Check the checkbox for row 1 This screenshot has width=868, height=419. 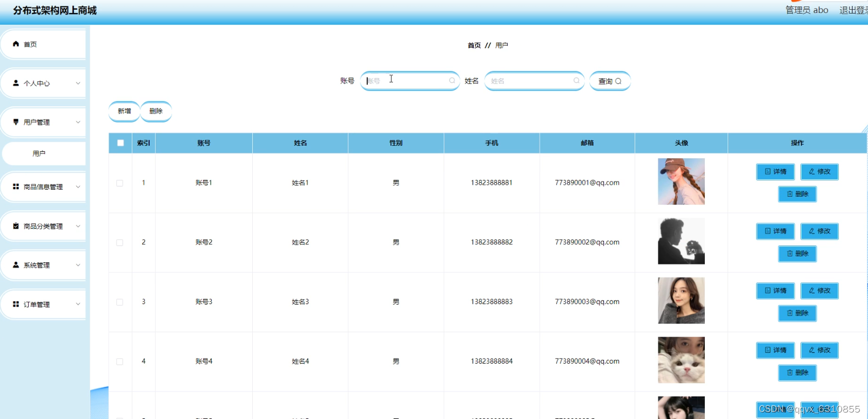click(120, 183)
